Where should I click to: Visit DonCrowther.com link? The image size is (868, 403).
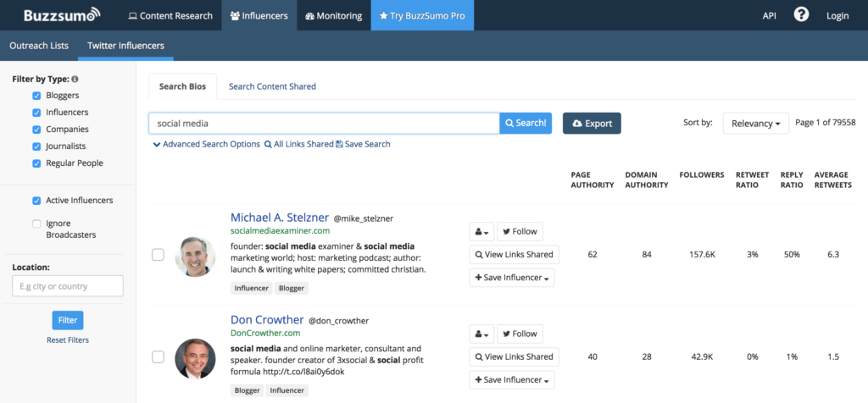tap(265, 333)
